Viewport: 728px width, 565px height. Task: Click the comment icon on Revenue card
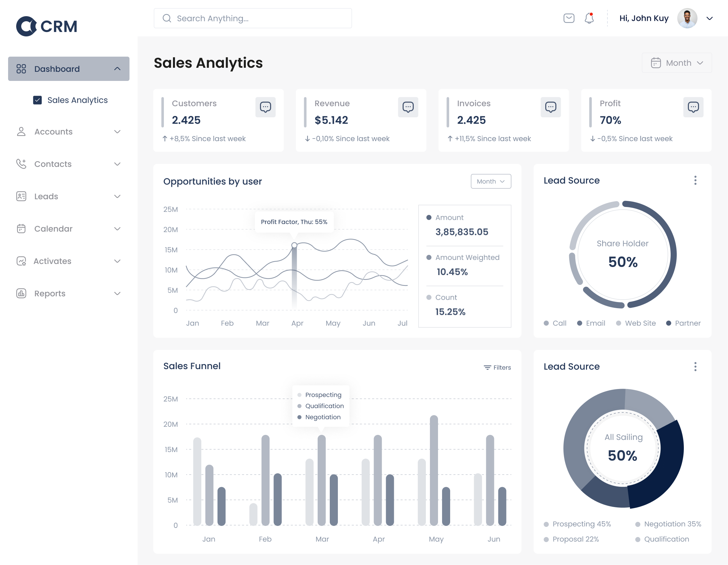point(408,107)
